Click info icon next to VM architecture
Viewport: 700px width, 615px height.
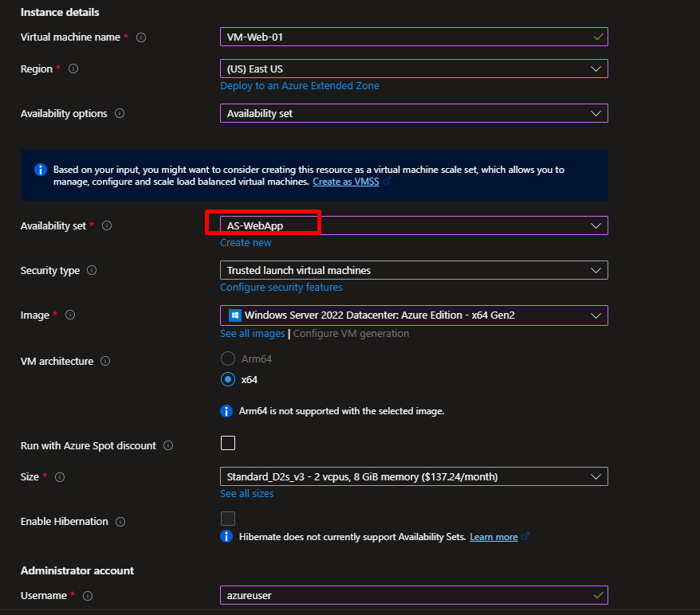106,362
